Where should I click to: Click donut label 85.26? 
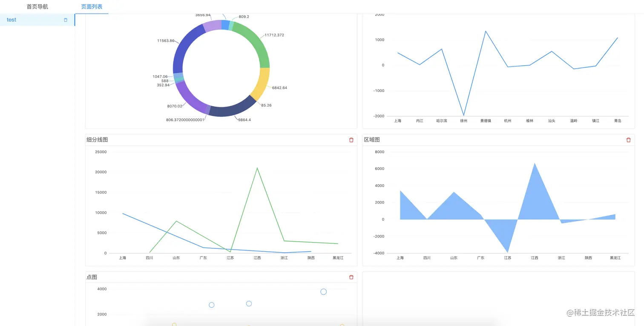click(266, 105)
